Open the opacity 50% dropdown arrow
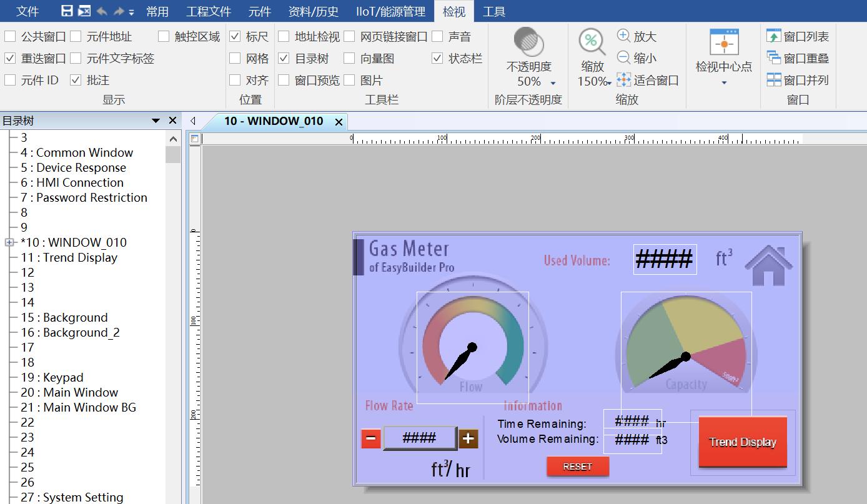The height and width of the screenshot is (504, 867). (553, 83)
